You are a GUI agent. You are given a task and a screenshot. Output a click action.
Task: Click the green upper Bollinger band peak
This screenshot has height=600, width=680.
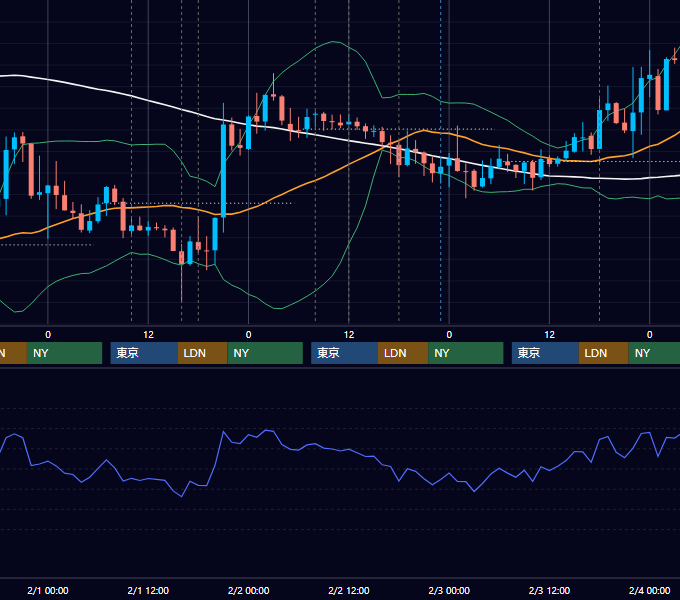click(x=334, y=42)
